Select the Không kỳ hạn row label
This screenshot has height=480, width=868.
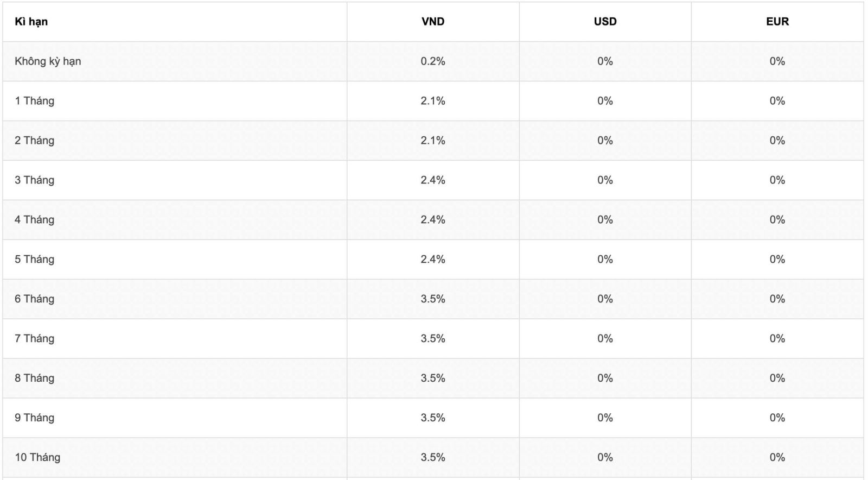(x=48, y=61)
